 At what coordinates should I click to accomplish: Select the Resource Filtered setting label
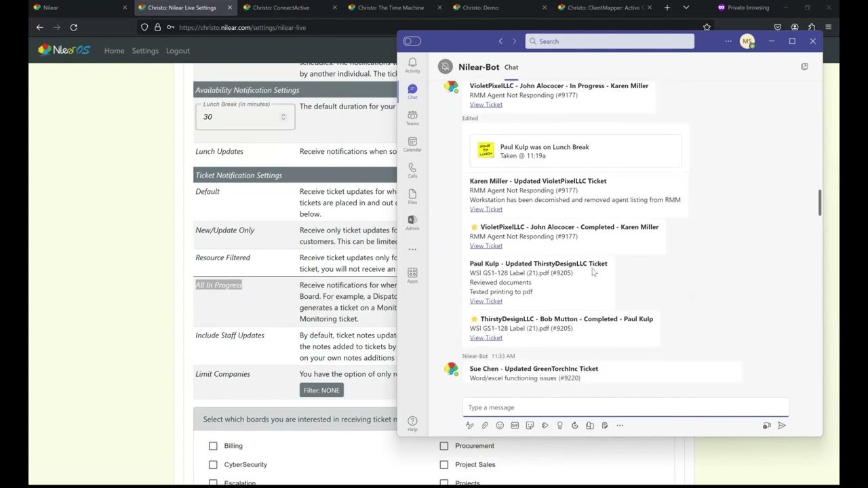click(222, 258)
